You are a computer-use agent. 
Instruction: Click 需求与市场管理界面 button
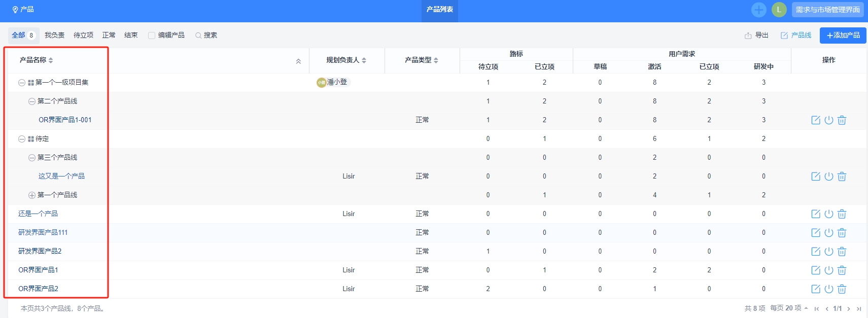pos(828,10)
